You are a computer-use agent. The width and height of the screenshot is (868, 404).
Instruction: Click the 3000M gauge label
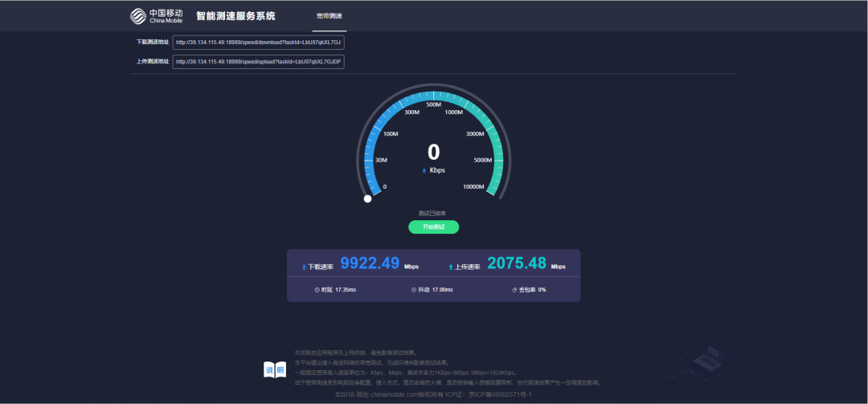476,134
